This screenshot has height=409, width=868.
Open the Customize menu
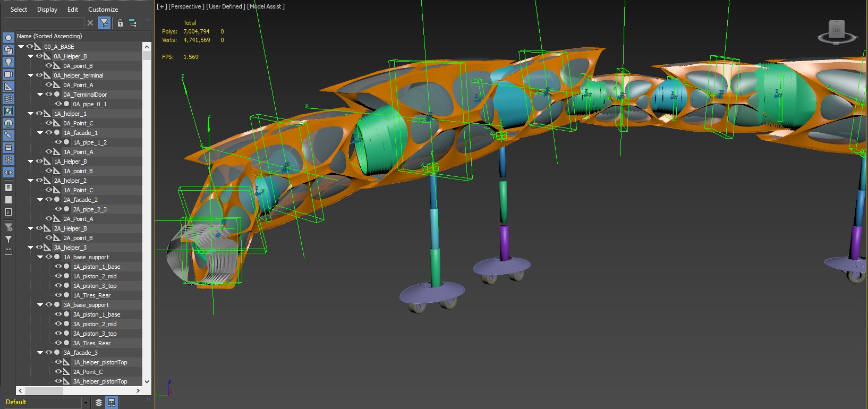tap(103, 10)
